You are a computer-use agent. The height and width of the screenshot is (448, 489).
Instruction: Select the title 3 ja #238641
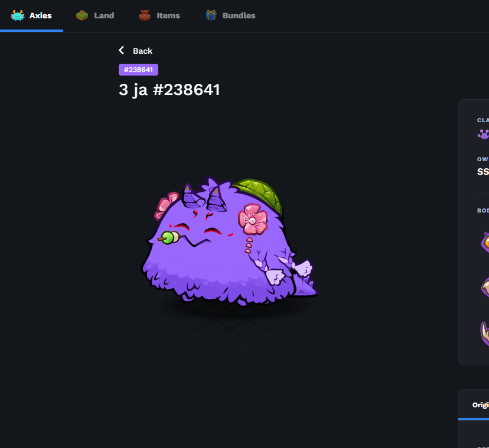pyautogui.click(x=169, y=90)
